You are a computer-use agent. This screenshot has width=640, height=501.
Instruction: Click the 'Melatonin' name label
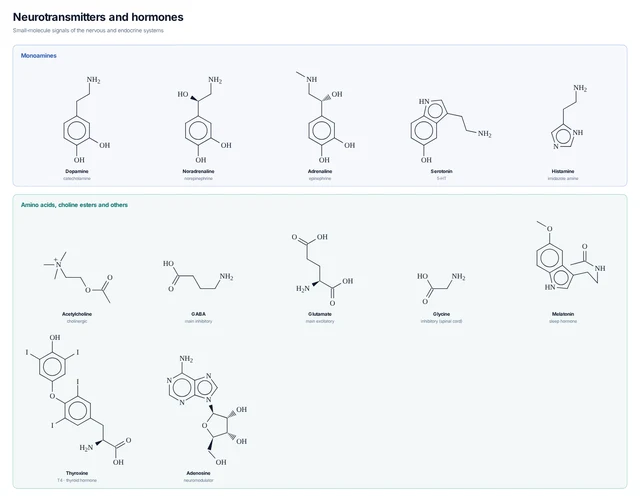(563, 314)
